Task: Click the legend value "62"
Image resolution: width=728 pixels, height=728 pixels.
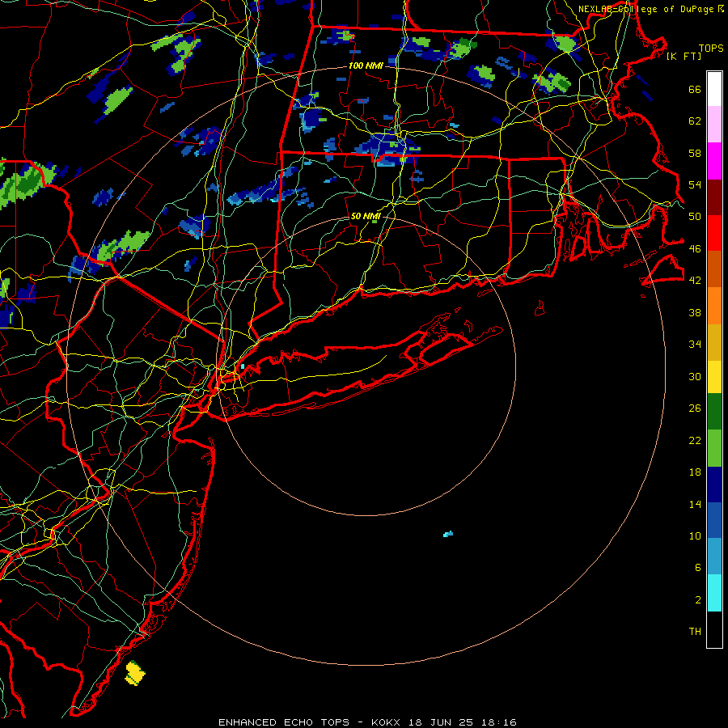Action: click(695, 121)
